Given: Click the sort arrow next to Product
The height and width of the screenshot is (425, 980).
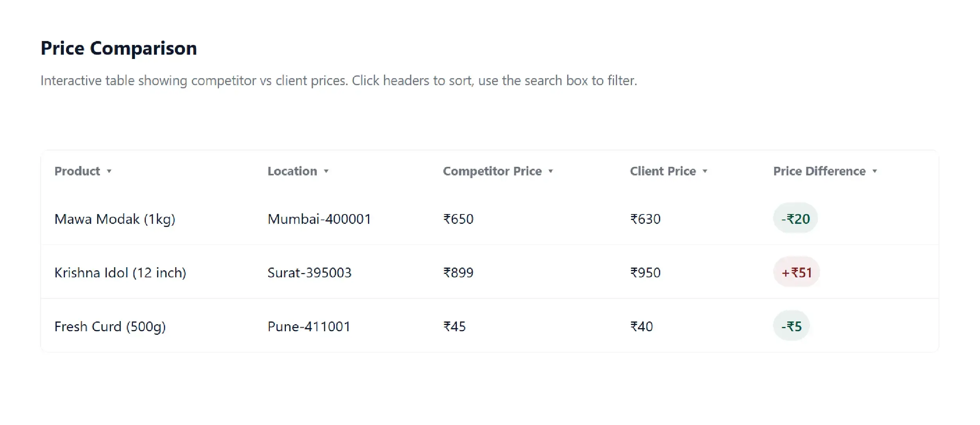Looking at the screenshot, I should click(x=109, y=171).
